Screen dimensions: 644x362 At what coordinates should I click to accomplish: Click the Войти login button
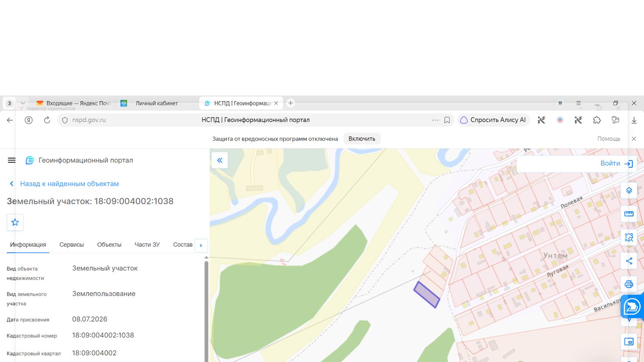pos(617,163)
